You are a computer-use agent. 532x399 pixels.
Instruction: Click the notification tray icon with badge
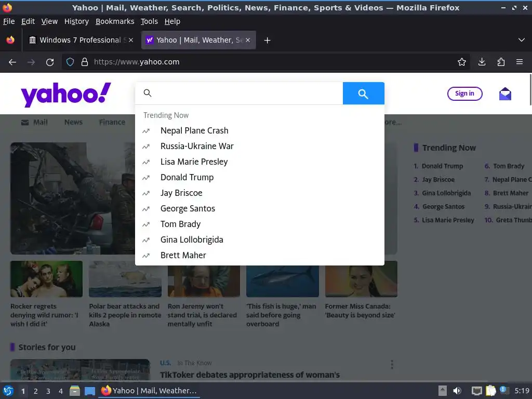click(x=503, y=390)
